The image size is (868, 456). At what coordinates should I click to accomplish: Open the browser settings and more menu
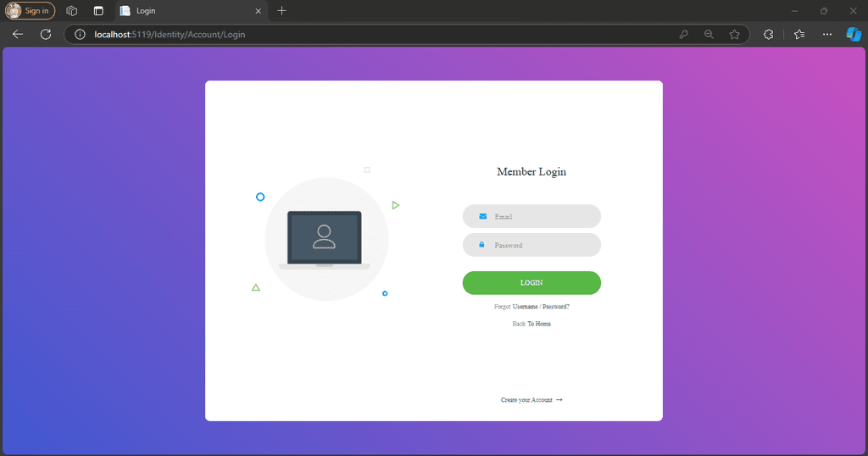click(827, 34)
